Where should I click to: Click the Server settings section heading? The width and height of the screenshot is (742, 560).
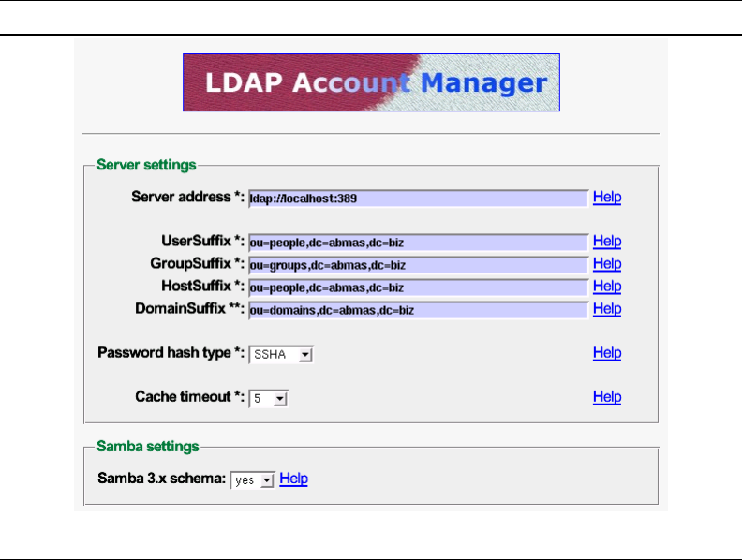click(146, 165)
